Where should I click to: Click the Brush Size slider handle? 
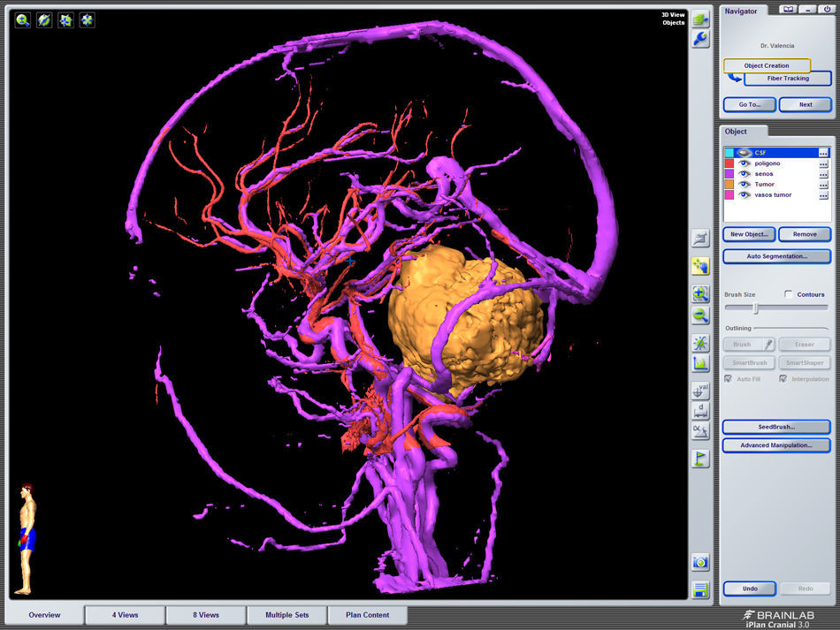(755, 308)
